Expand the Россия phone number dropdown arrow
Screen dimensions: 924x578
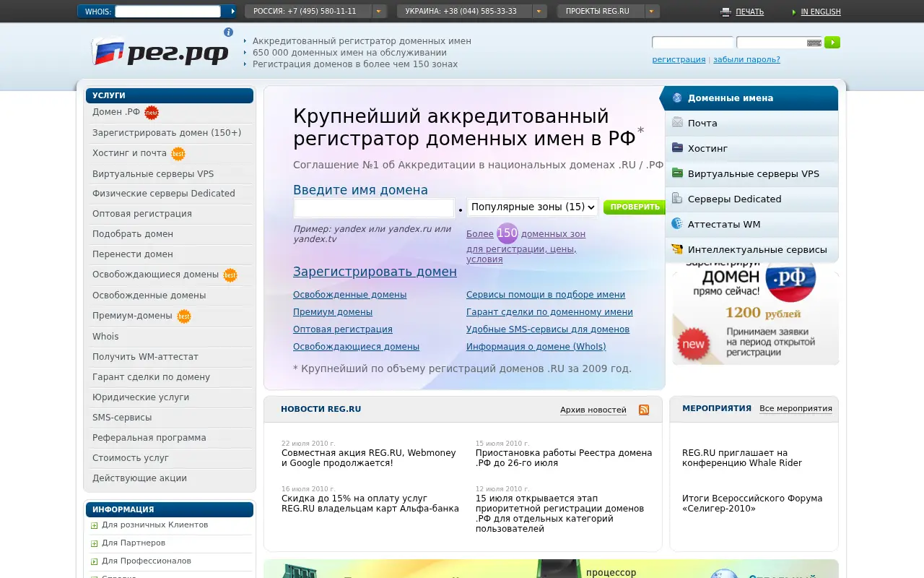click(380, 12)
